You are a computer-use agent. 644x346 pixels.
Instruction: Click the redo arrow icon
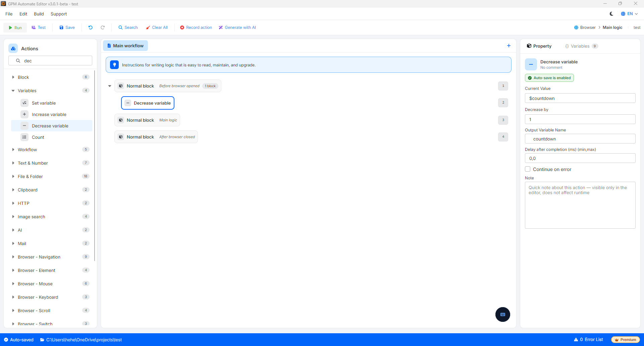[x=103, y=27]
